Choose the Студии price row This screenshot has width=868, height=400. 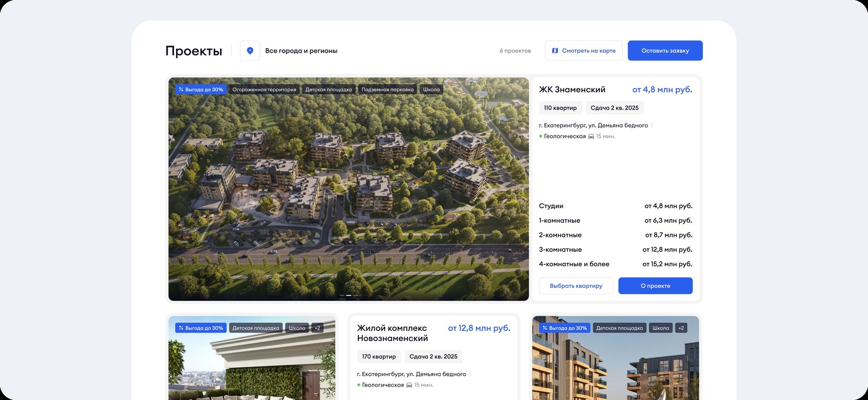point(615,206)
